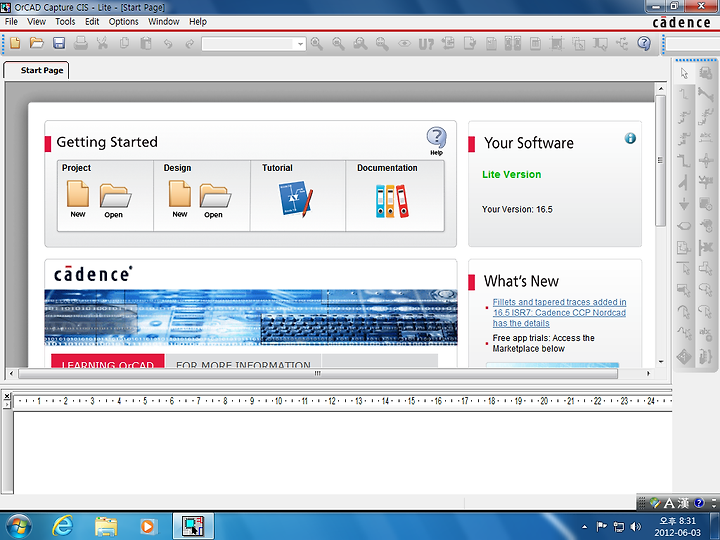Open the Windows Start button
Viewport: 720px width, 540px height.
point(19,526)
